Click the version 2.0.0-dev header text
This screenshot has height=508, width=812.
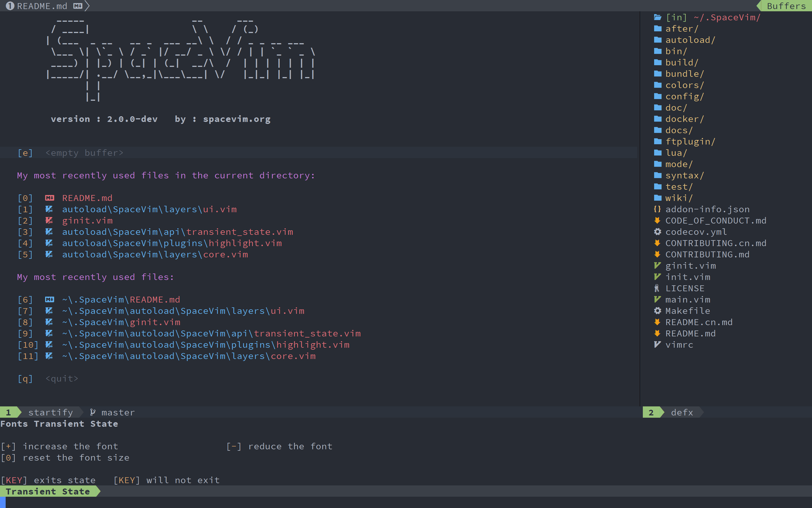point(104,119)
